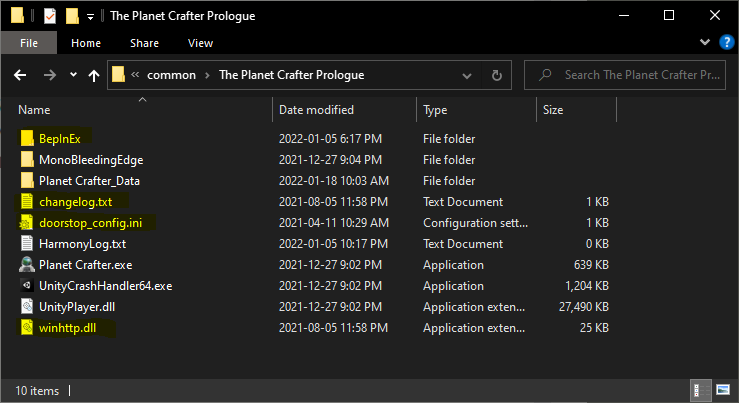Open the recent locations dropdown arrow
The width and height of the screenshot is (739, 403).
[73, 75]
